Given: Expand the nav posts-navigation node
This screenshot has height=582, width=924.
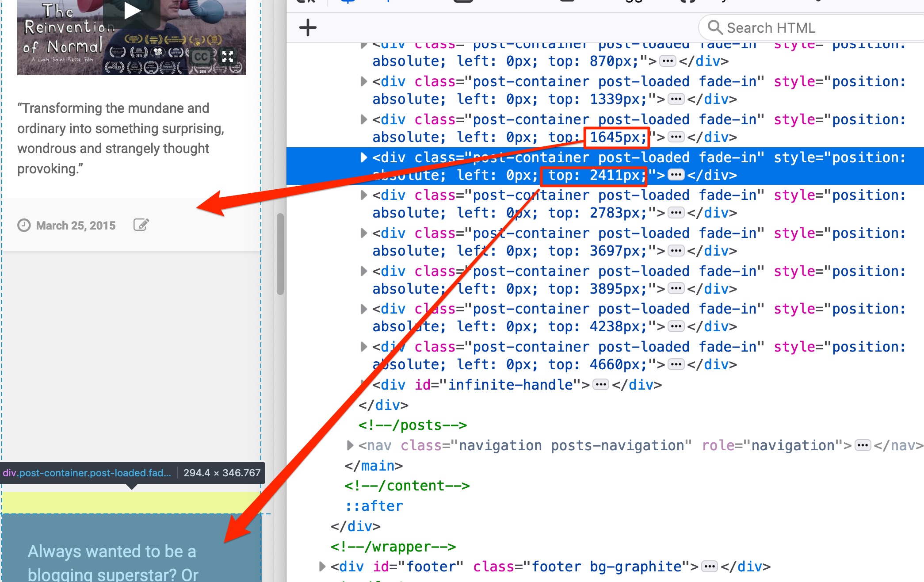Looking at the screenshot, I should point(350,445).
